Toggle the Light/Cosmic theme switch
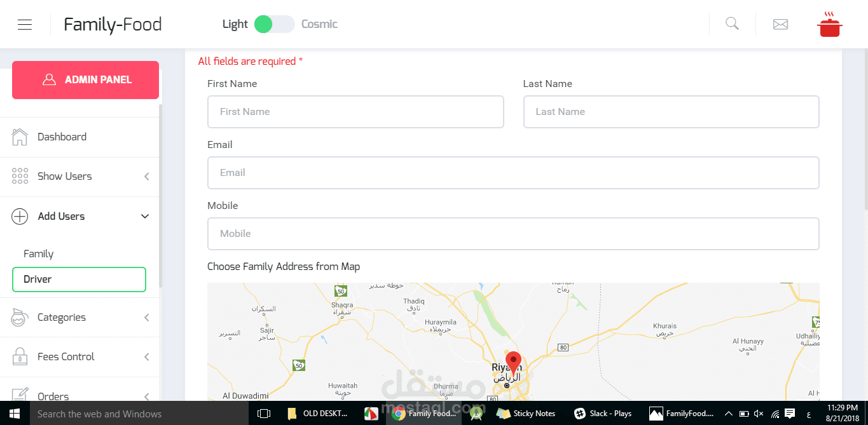 pos(274,24)
